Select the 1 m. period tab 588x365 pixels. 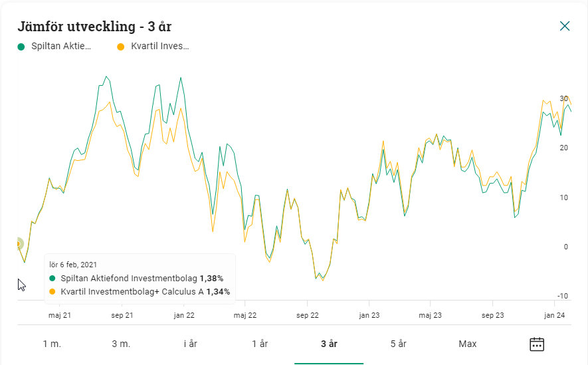(x=52, y=344)
